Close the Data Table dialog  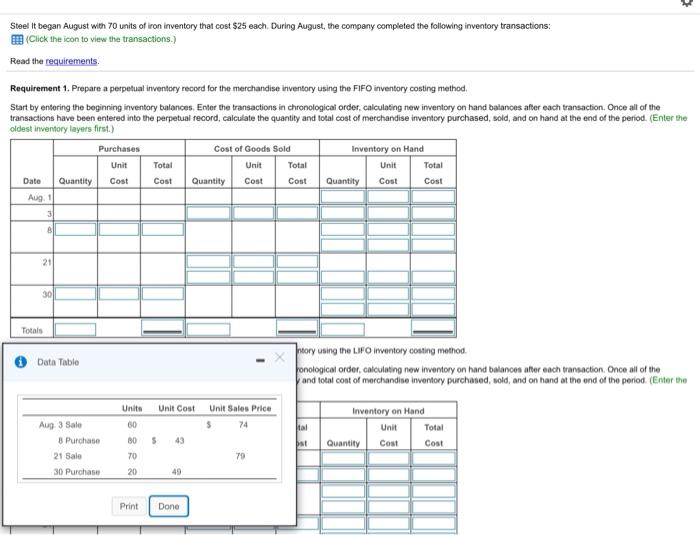(x=280, y=357)
